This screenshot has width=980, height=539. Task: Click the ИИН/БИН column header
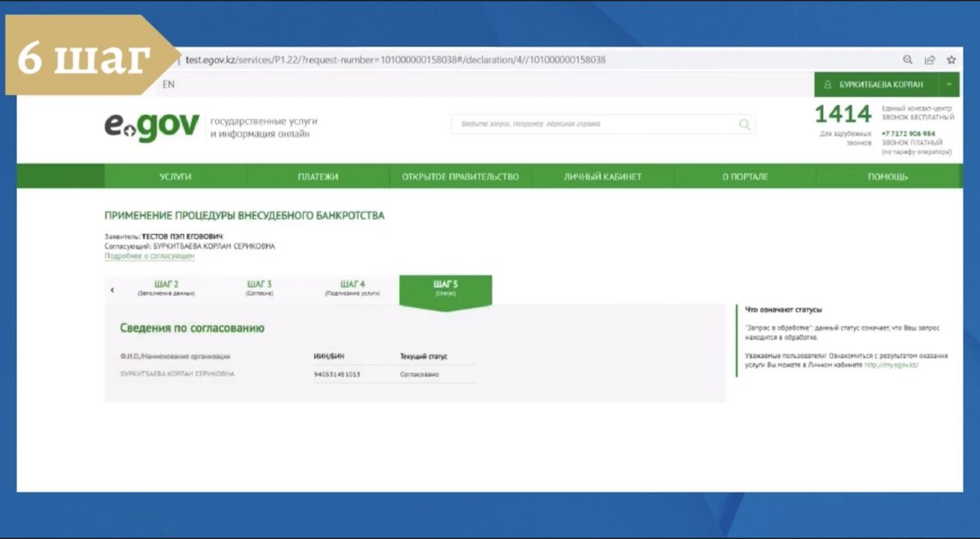click(329, 356)
